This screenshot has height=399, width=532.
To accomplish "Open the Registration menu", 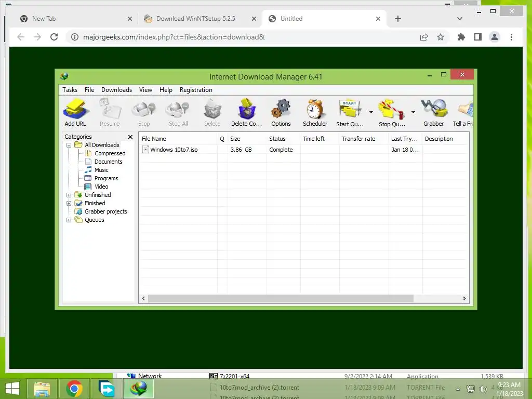I will (196, 90).
